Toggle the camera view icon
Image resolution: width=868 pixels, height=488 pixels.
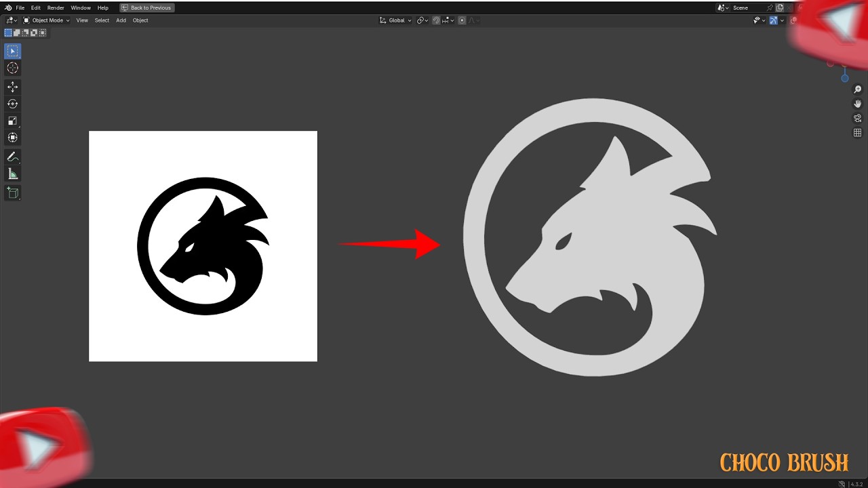tap(857, 118)
